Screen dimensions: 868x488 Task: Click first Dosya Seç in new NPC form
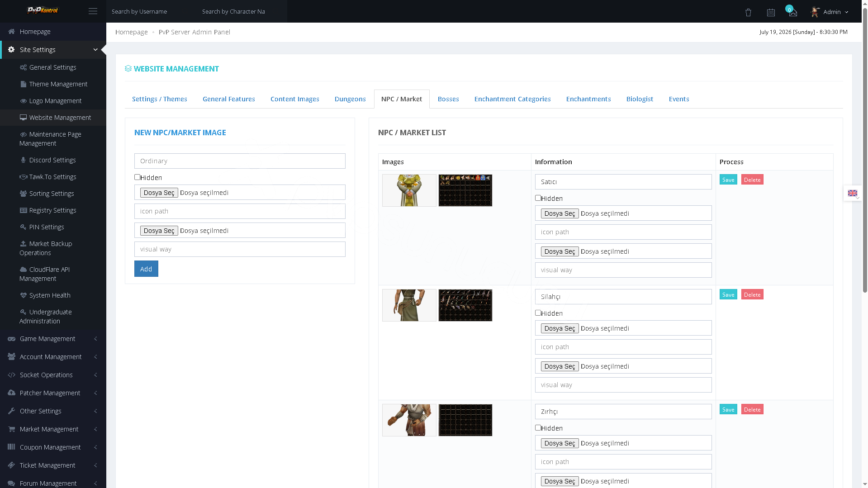[x=159, y=193]
